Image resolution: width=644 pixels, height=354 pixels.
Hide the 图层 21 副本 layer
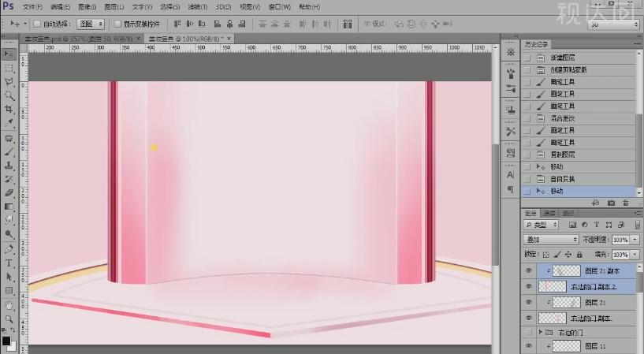[528, 270]
